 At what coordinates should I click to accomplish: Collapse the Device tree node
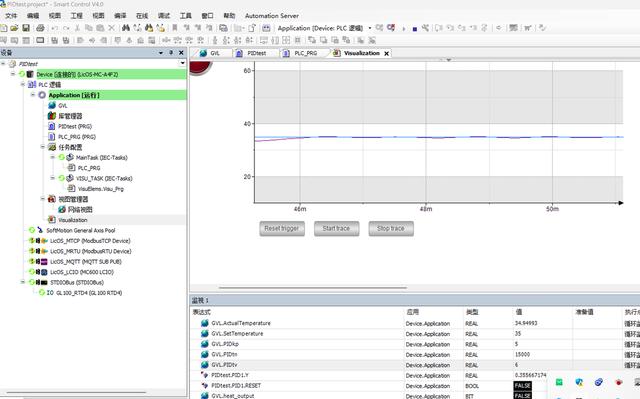13,74
